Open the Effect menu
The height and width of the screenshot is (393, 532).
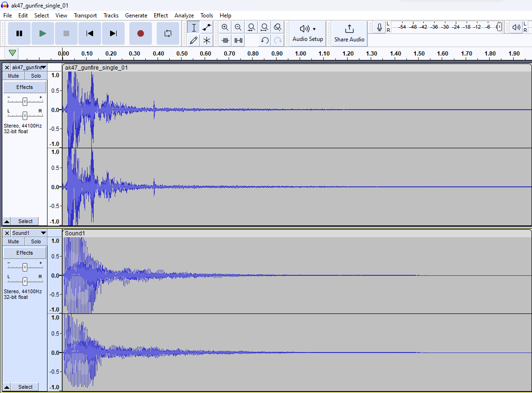[x=160, y=16]
